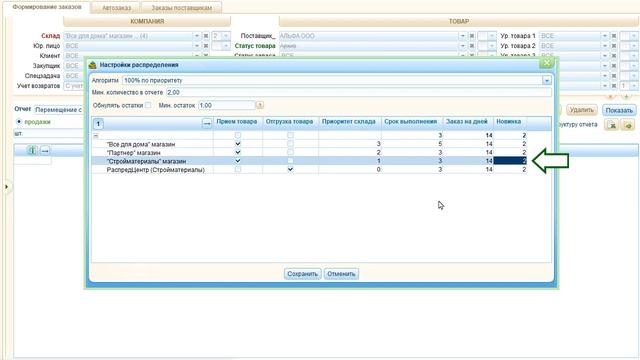The image size is (640, 360).
Task: Click the Показать button in the main window
Action: (x=619, y=110)
